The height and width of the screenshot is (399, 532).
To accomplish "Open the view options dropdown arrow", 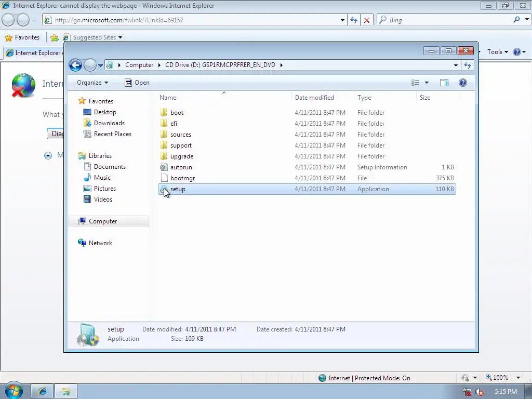I will [427, 83].
